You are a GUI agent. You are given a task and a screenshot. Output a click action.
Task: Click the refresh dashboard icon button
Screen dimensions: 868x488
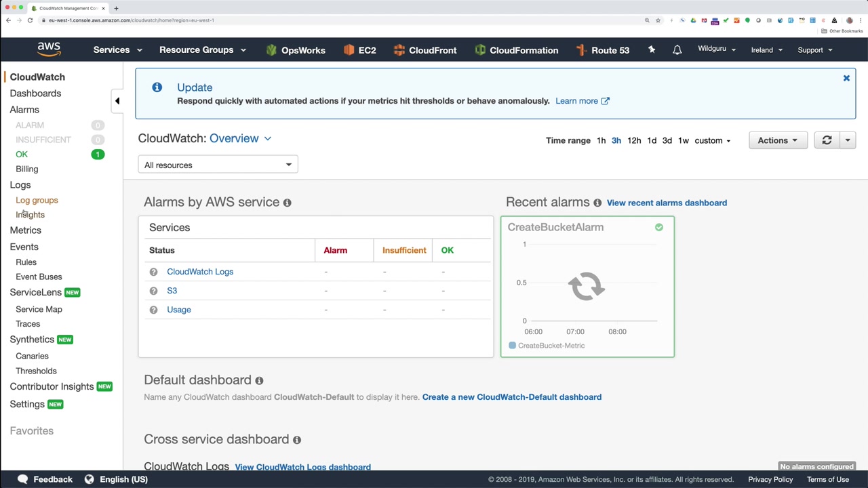point(827,140)
